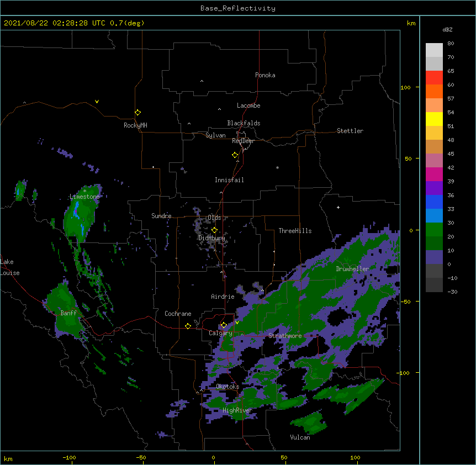Click the 57 value in dBZ legend
Screen dimensions: 476x465
(451, 99)
